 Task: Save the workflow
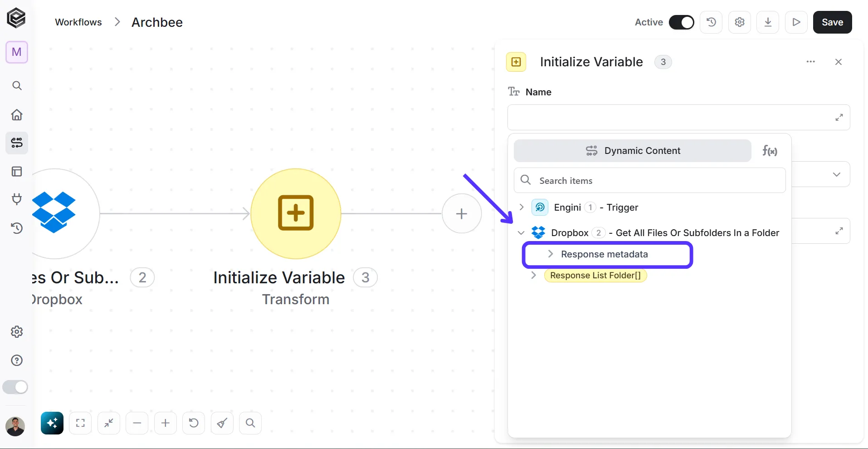833,22
